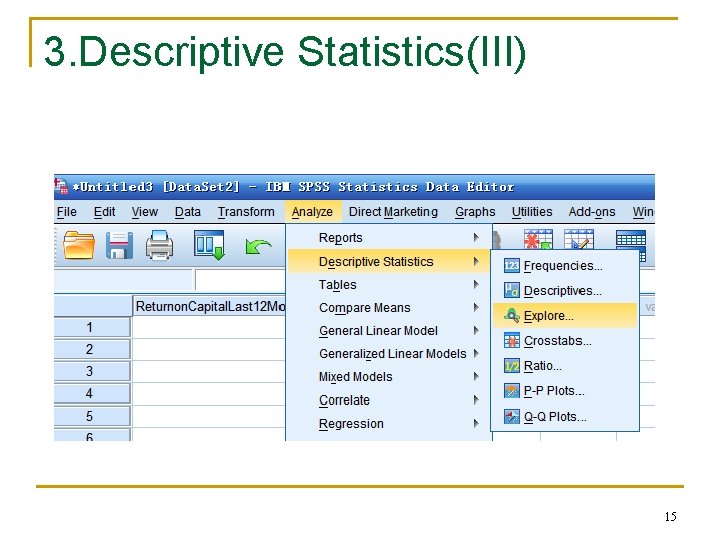Image resolution: width=720 pixels, height=540 pixels.
Task: Open the Utilities menu
Action: [x=532, y=212]
